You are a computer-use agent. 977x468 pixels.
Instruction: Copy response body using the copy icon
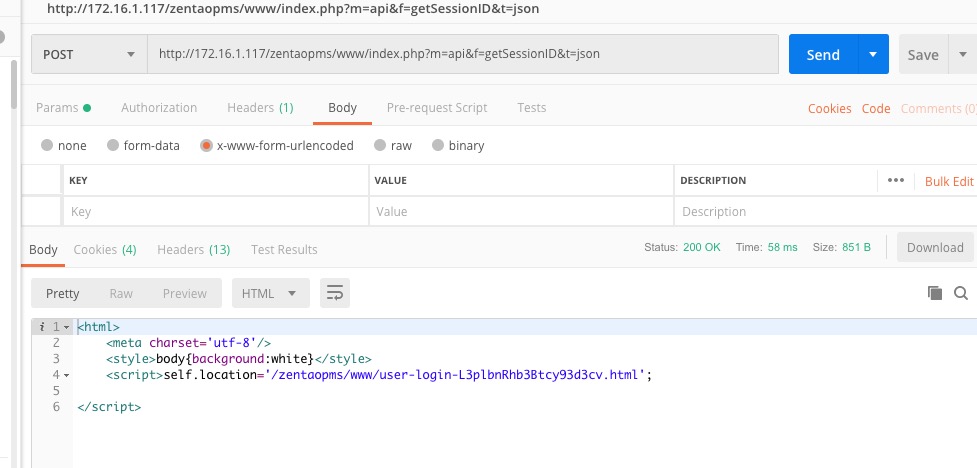[935, 293]
